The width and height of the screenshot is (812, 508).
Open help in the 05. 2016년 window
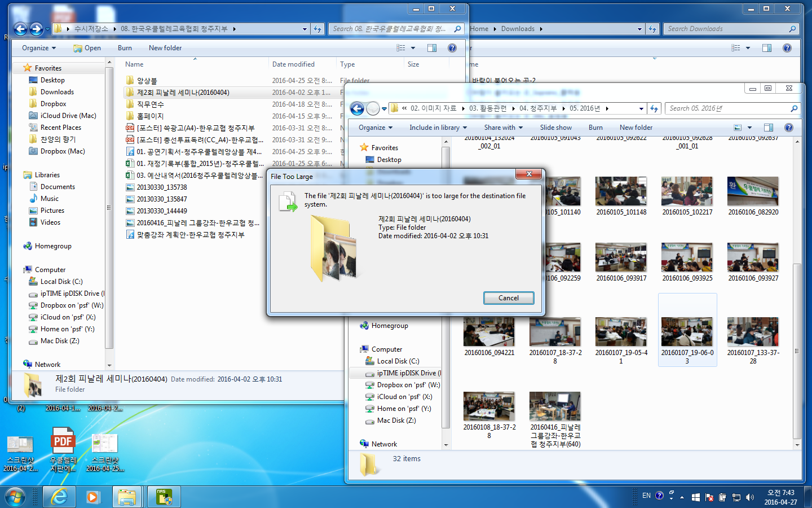tap(789, 128)
